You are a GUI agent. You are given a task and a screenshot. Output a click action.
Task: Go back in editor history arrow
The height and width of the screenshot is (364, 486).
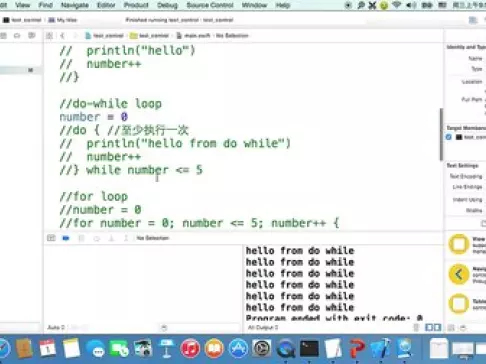tap(62, 36)
